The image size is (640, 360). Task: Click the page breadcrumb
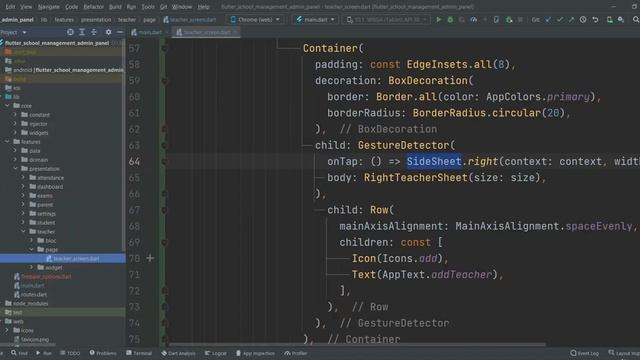click(x=149, y=20)
